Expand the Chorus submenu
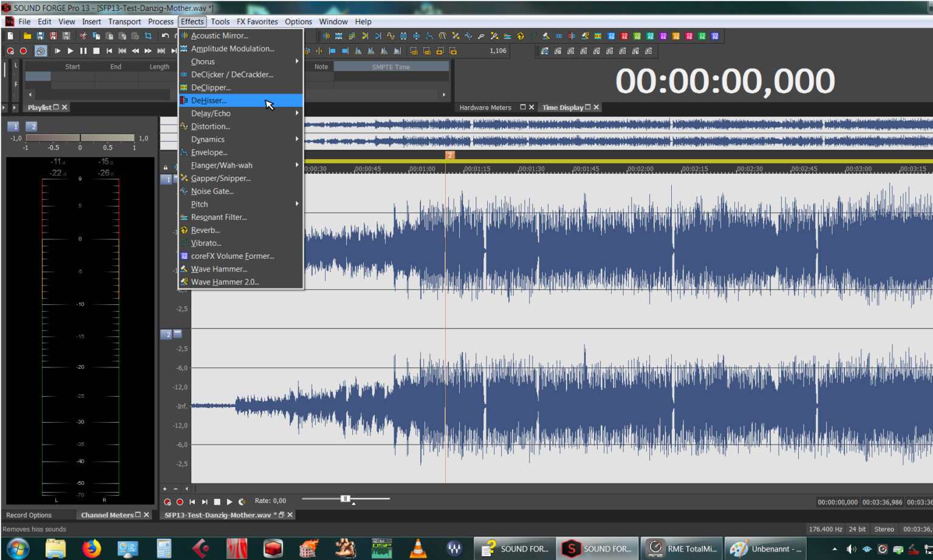Viewport: 933px width, 560px height. [x=241, y=61]
